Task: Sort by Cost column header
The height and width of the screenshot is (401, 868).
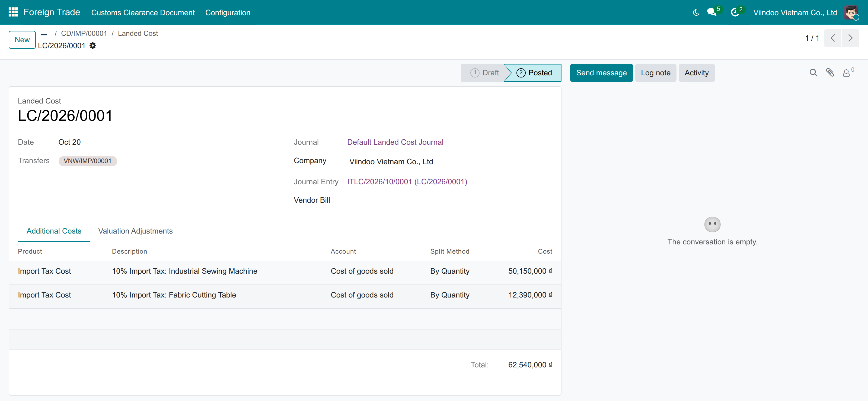Action: click(545, 251)
